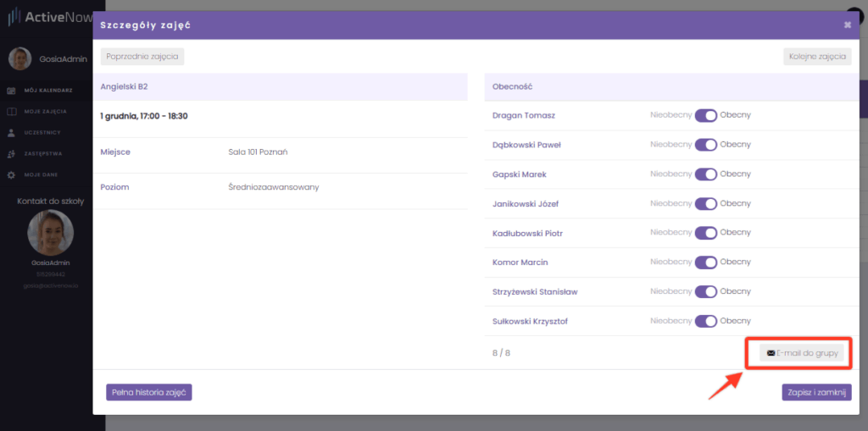Image resolution: width=868 pixels, height=431 pixels.
Task: Click the ActiveNow logo
Action: (50, 17)
